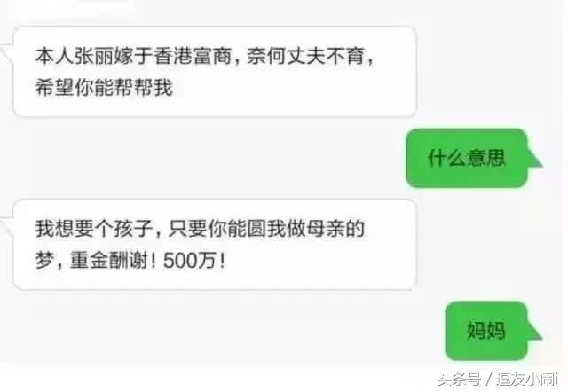Viewport: 568px width, 392px height.
Task: Click the tail of the 妈妈 bubble
Action: tap(534, 331)
